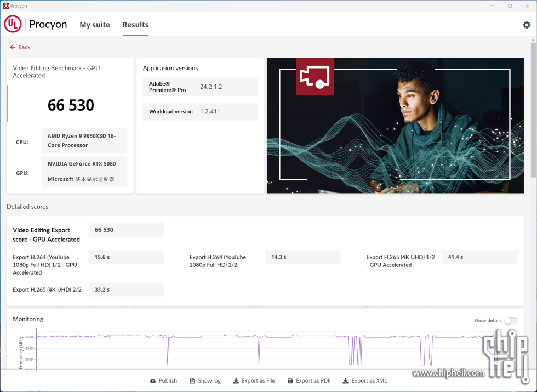Click the Adobe Premiere Pro label
This screenshot has height=392, width=537.
168,87
